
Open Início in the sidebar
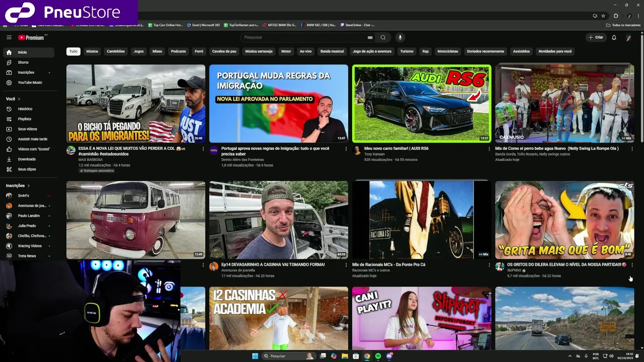(29, 52)
